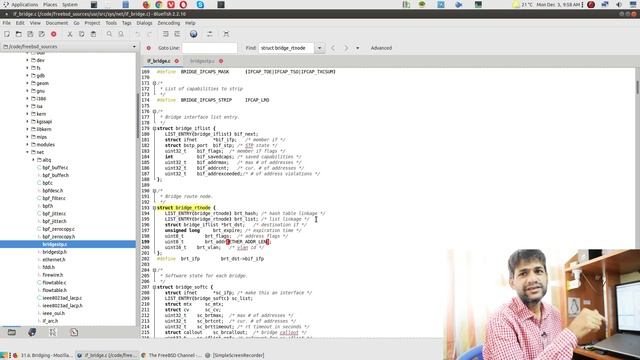Close the search bar with red icon
Screen dimensions: 640x360
149,48
